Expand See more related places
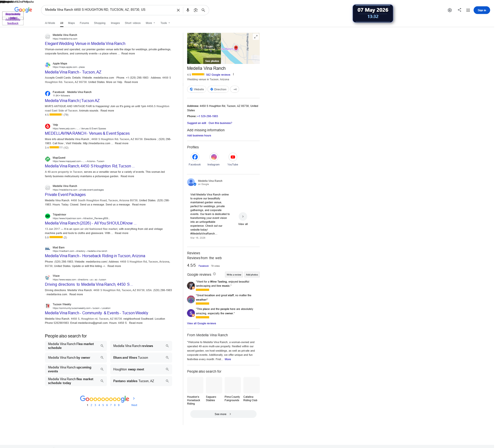The width and height of the screenshot is (497, 448). point(223,414)
